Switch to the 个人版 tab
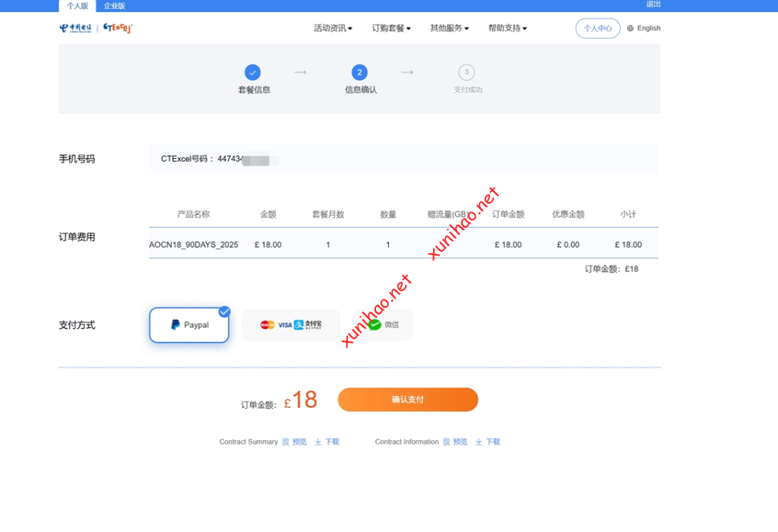This screenshot has width=778, height=532. (77, 6)
